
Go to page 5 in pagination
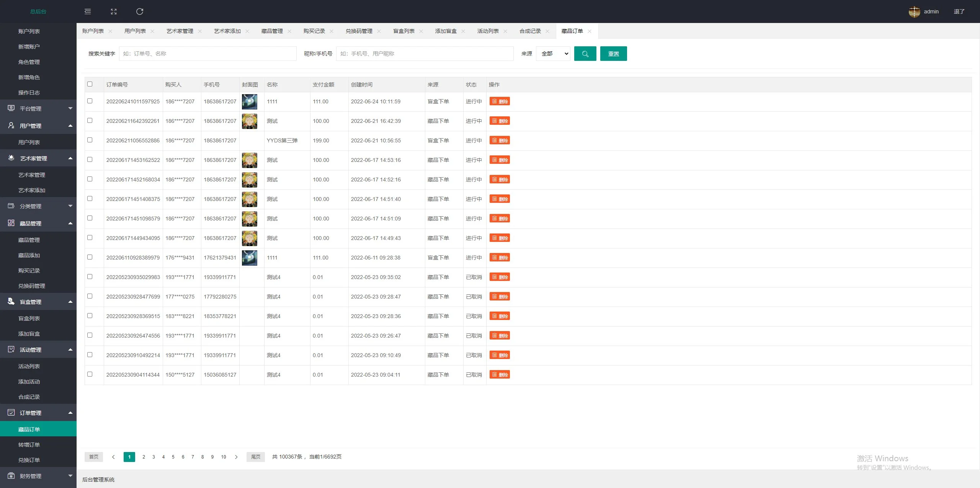click(173, 457)
